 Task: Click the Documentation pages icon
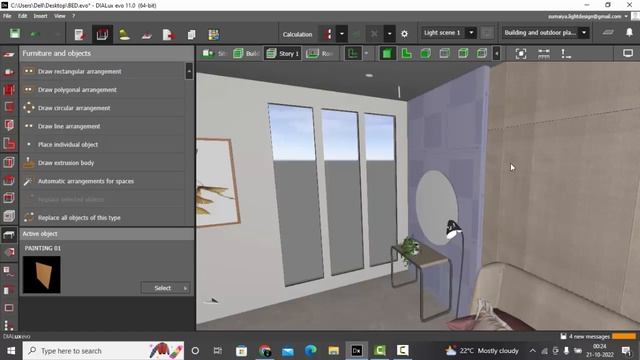coord(191,35)
